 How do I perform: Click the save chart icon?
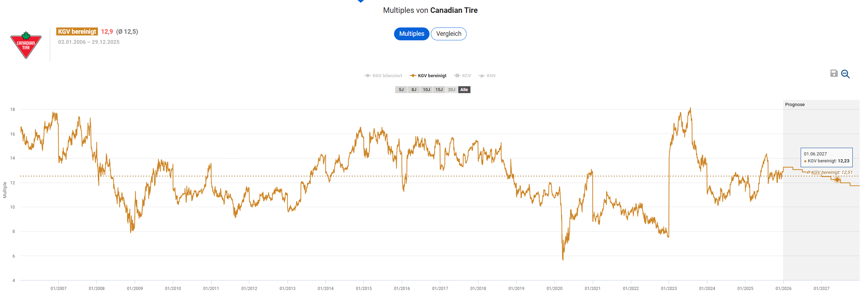click(x=834, y=73)
